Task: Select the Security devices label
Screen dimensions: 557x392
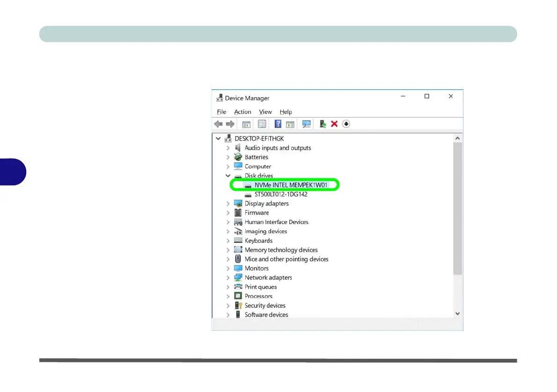Action: pos(265,305)
